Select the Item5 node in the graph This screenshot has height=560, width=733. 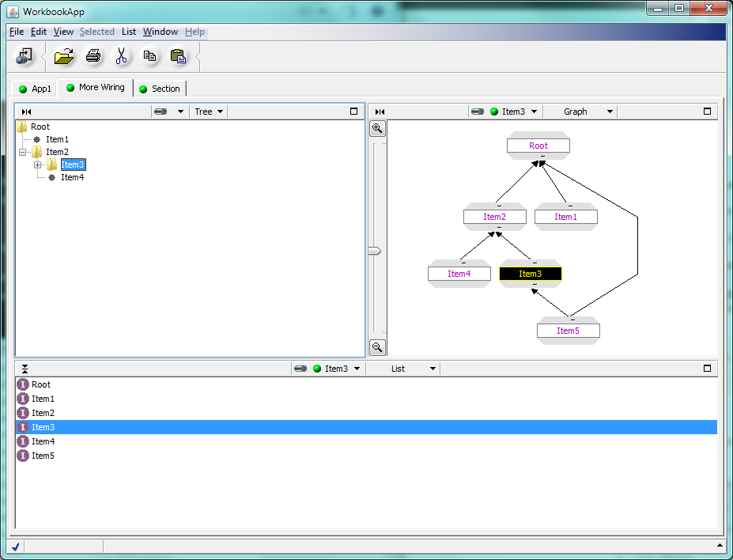568,331
